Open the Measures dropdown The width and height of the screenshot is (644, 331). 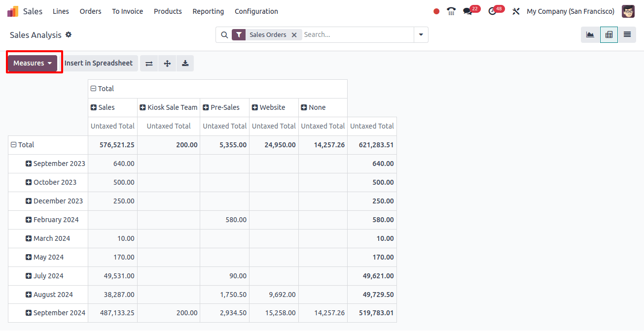pos(33,63)
